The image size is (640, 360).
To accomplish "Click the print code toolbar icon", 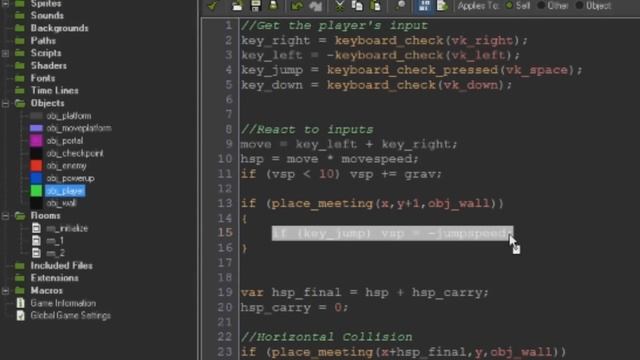I will pyautogui.click(x=273, y=6).
